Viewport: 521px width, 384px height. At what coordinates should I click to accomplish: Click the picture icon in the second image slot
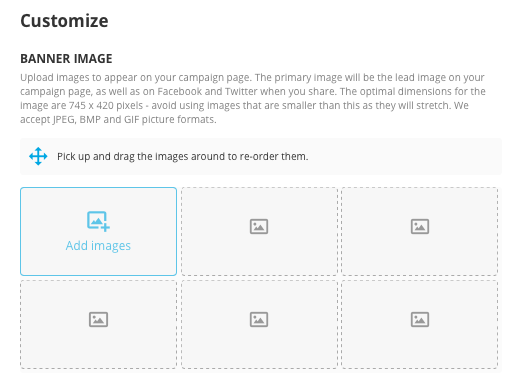tap(259, 227)
